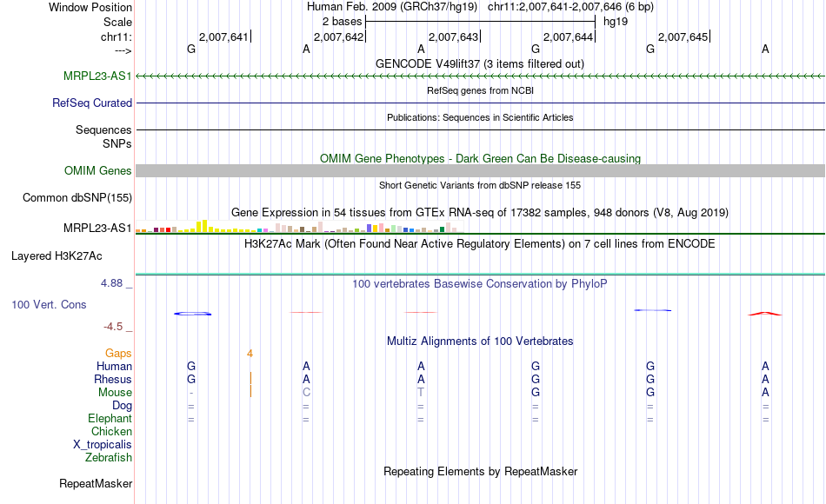Click the chr11: base position label
Viewport: 826px width, 504px height.
pyautogui.click(x=117, y=36)
